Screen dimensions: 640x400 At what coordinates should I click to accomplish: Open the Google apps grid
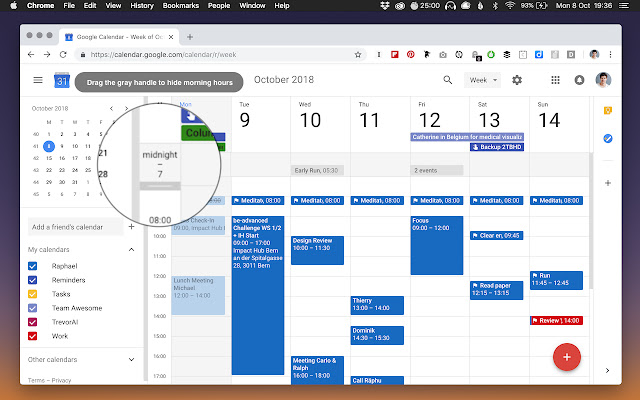click(x=556, y=80)
